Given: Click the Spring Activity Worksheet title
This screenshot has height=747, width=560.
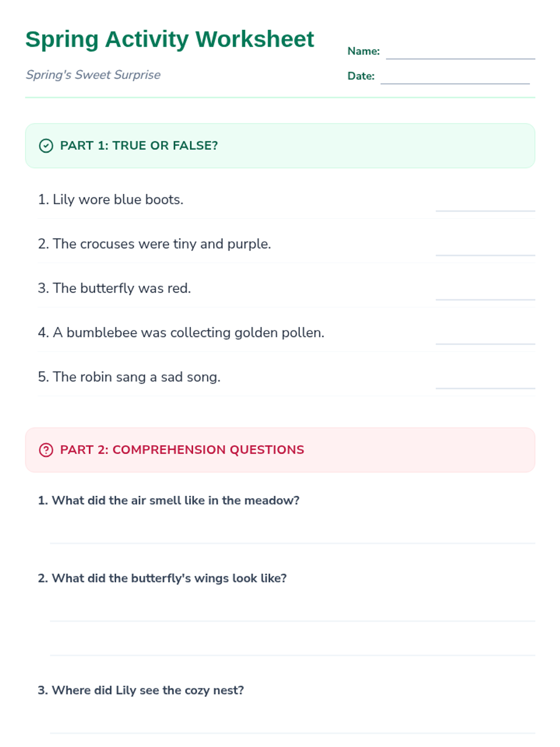Looking at the screenshot, I should pos(169,39).
